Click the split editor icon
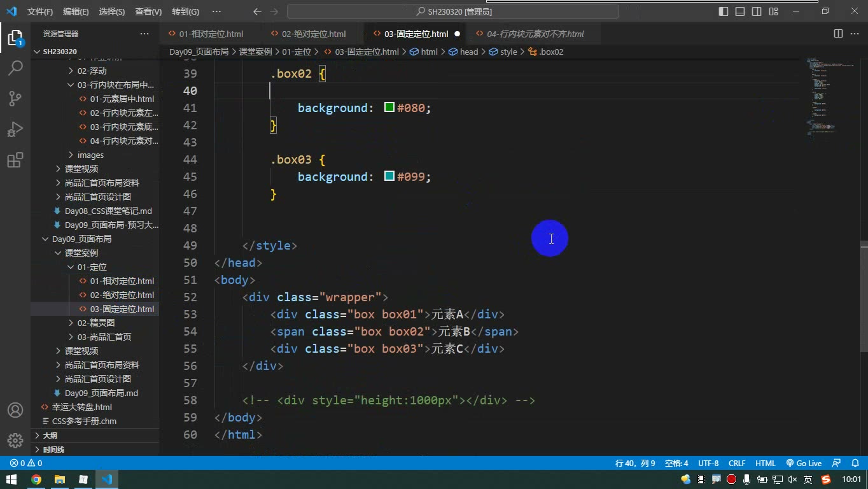The width and height of the screenshot is (868, 489). 838,34
